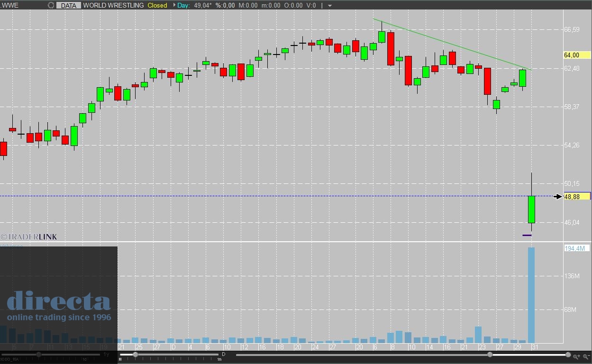Click the green descending trendline
Image resolution: width=592 pixels, height=364 pixels.
click(452, 45)
